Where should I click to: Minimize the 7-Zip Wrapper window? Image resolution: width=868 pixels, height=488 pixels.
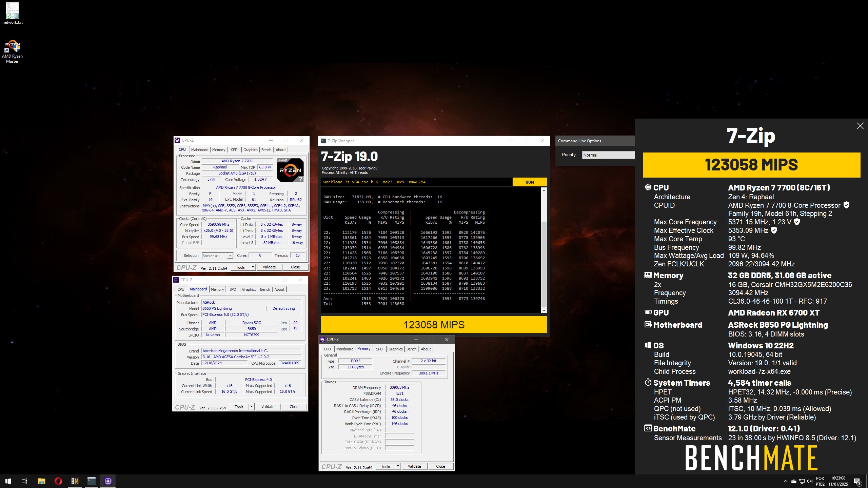click(511, 141)
